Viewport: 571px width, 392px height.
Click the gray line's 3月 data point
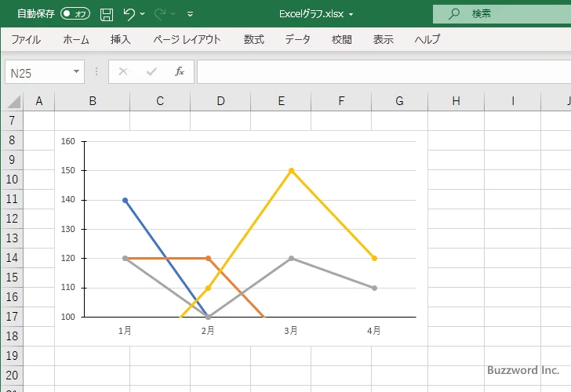[291, 259]
